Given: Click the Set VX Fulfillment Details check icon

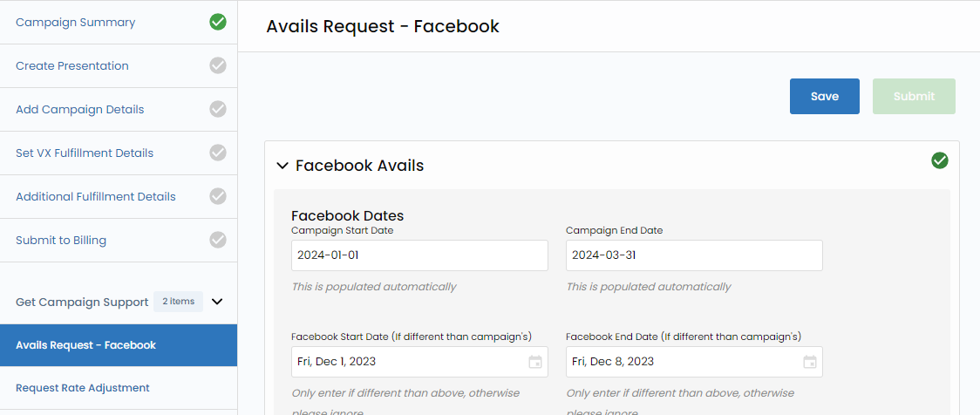Looking at the screenshot, I should coord(218,153).
